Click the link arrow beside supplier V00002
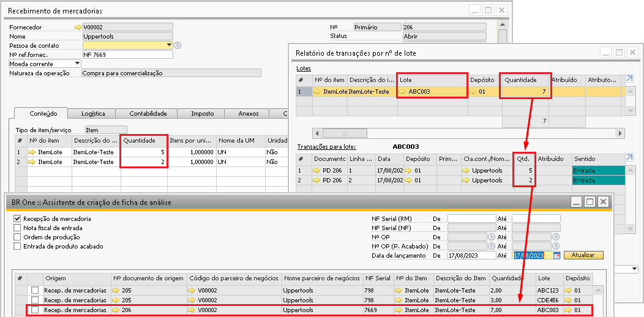644x317 pixels. point(78,28)
